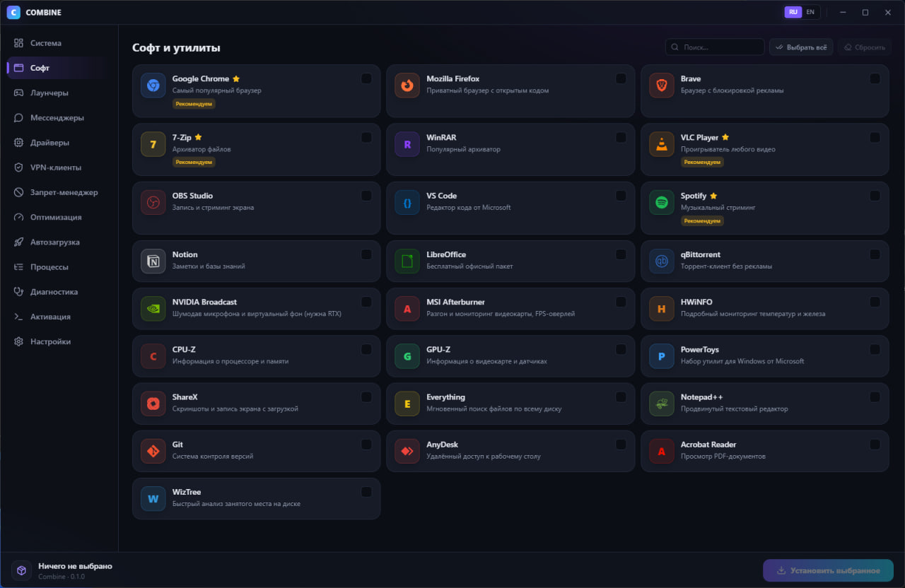905x588 pixels.
Task: Click the ShareX app icon
Action: click(153, 404)
